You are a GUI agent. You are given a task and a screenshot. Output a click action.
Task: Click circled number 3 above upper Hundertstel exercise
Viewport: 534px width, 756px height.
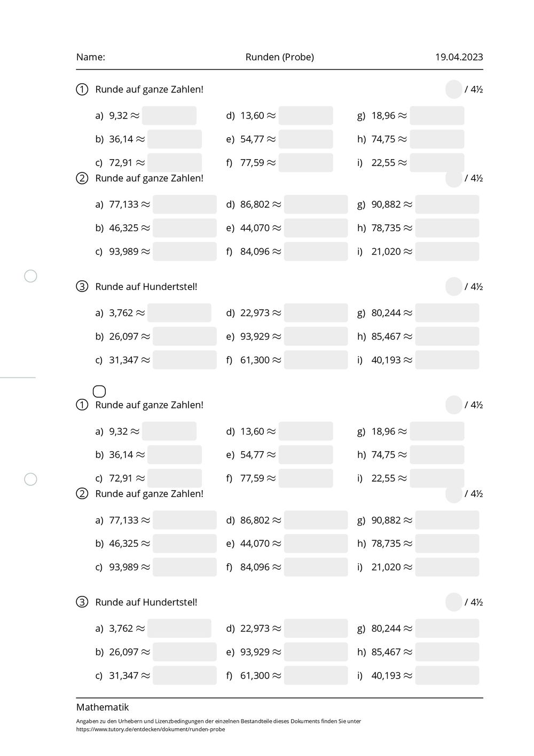(x=82, y=287)
